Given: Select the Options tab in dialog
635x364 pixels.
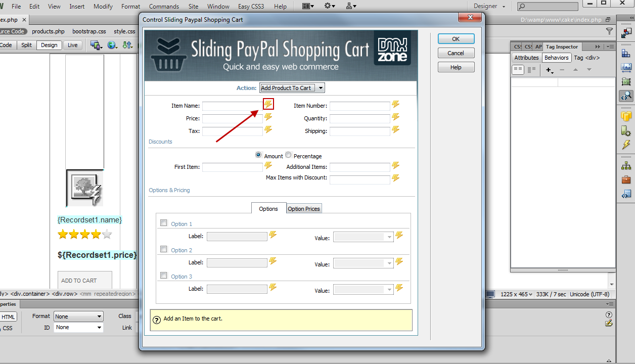Looking at the screenshot, I should [268, 208].
